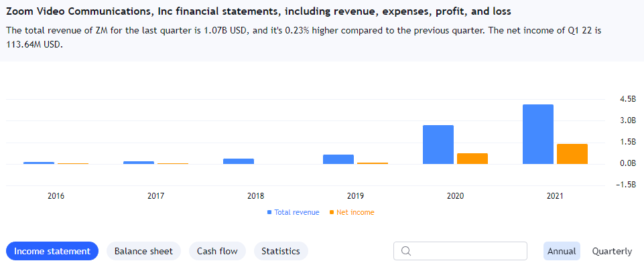Select the 2018 total revenue bar
Screen dimensions: 644x263
click(x=238, y=161)
